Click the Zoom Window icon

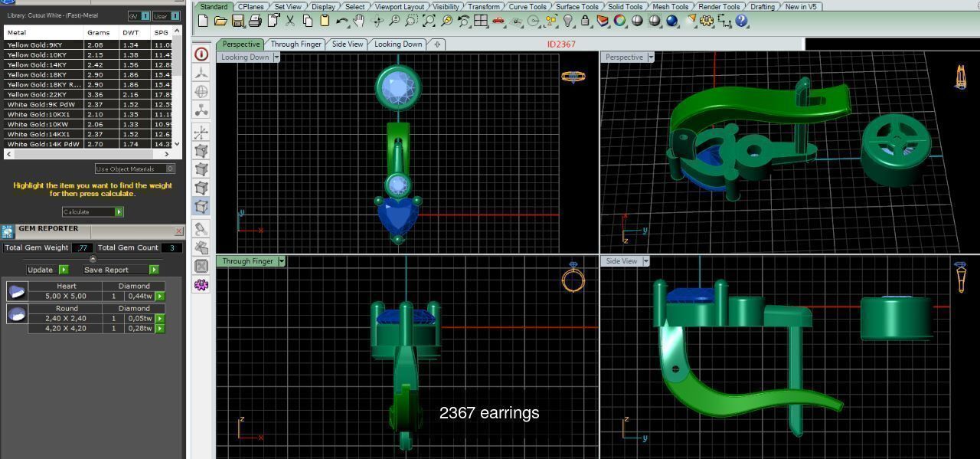412,21
